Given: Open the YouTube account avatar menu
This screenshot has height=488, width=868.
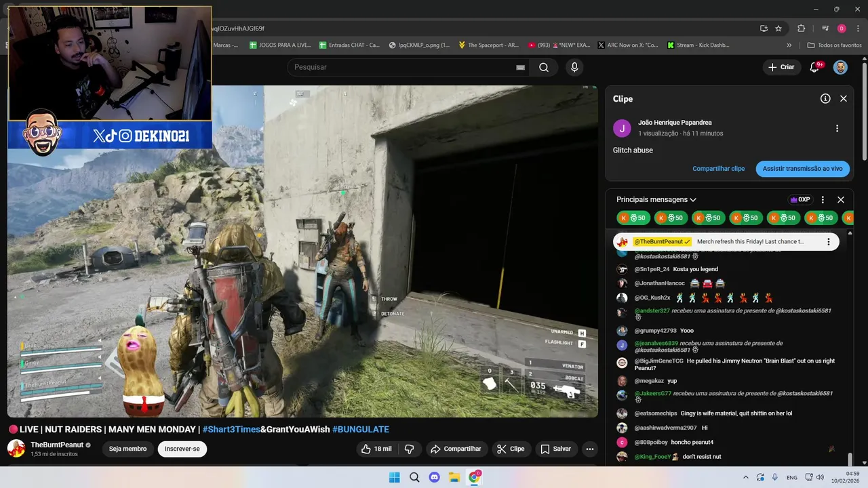Looking at the screenshot, I should (x=840, y=67).
